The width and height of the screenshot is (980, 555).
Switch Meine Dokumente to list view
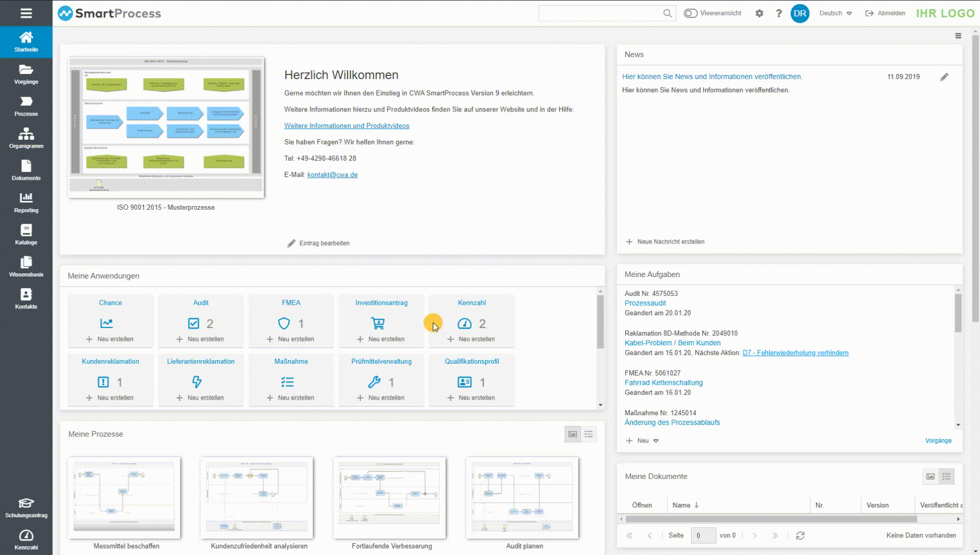tap(947, 476)
